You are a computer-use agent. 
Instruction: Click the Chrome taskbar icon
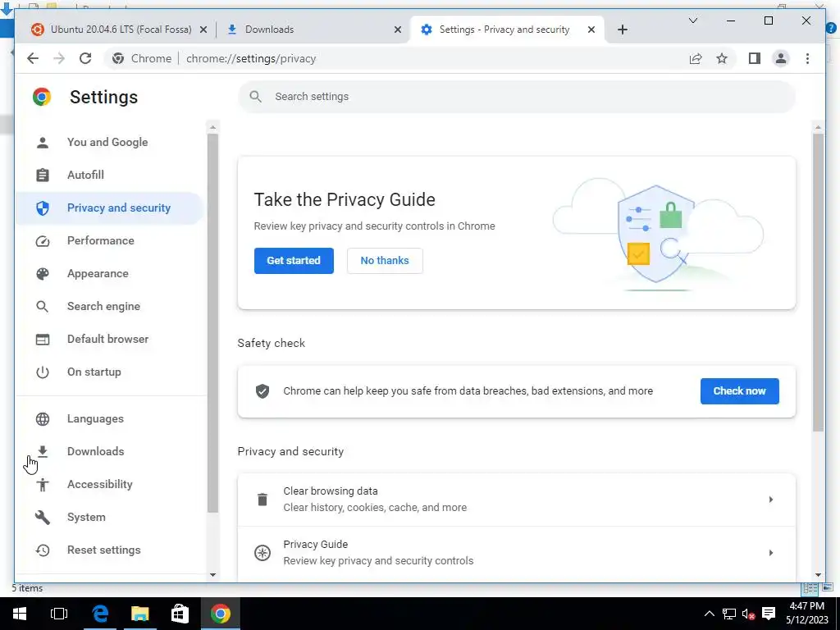pos(220,614)
